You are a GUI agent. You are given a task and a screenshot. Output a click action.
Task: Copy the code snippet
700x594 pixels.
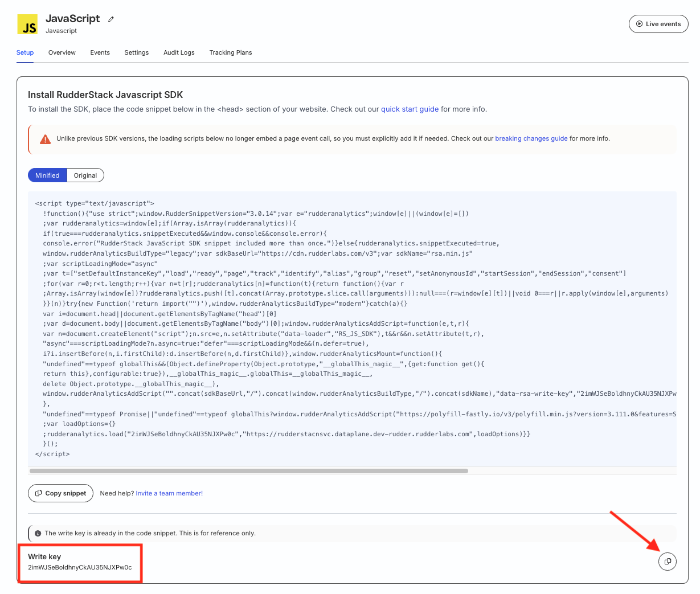tap(60, 493)
